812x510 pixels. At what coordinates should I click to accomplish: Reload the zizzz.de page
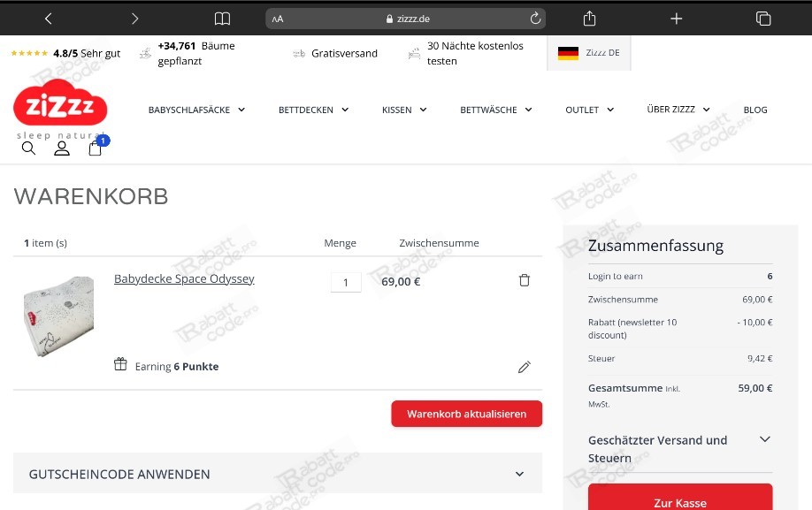535,19
